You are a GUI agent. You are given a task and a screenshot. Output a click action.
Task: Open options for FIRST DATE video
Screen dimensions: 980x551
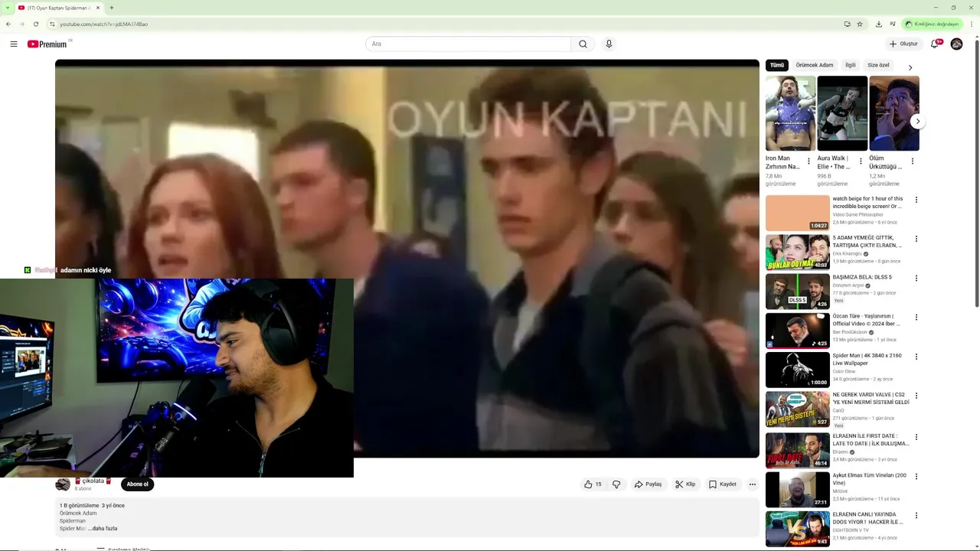pos(916,435)
